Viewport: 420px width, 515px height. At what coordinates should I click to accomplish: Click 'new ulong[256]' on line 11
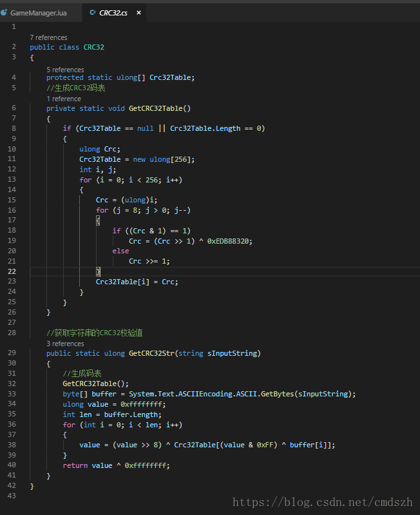click(162, 159)
